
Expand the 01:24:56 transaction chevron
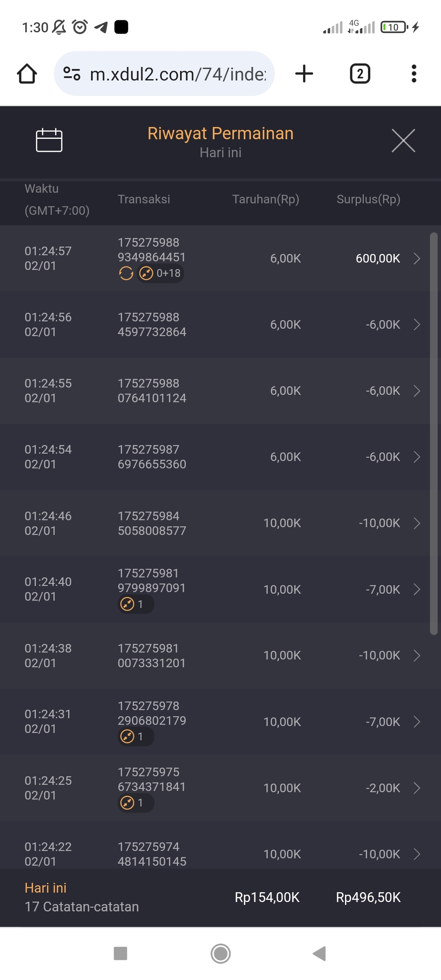pyautogui.click(x=417, y=325)
